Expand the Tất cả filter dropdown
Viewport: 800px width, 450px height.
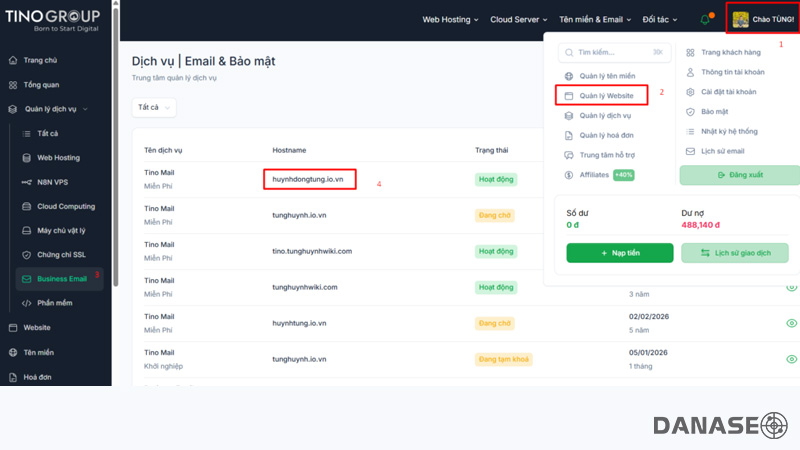[x=154, y=107]
